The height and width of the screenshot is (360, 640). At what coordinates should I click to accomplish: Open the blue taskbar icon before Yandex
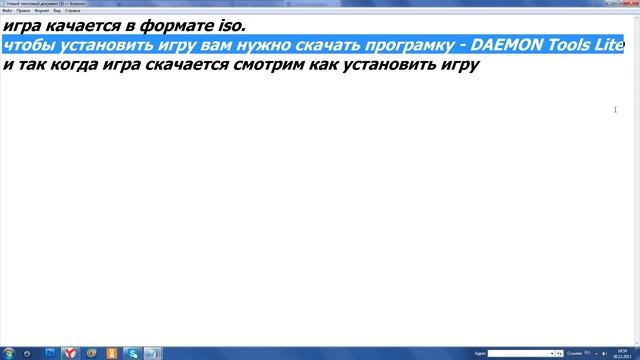50,353
